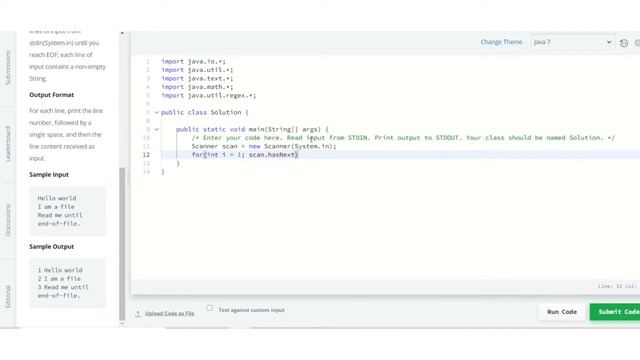This screenshot has height=360, width=640.
Task: Click the upload icon beside Upload Code as File
Action: pos(138,313)
